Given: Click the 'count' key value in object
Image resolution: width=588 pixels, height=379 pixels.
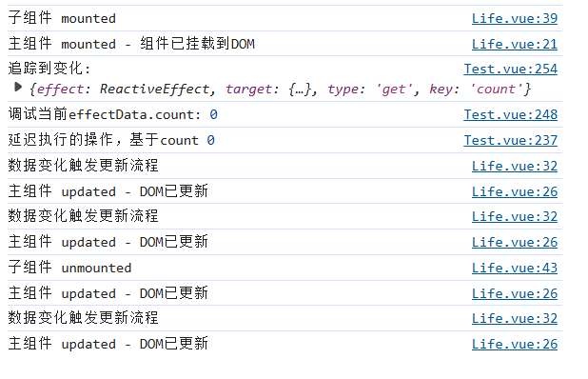Looking at the screenshot, I should 496,89.
